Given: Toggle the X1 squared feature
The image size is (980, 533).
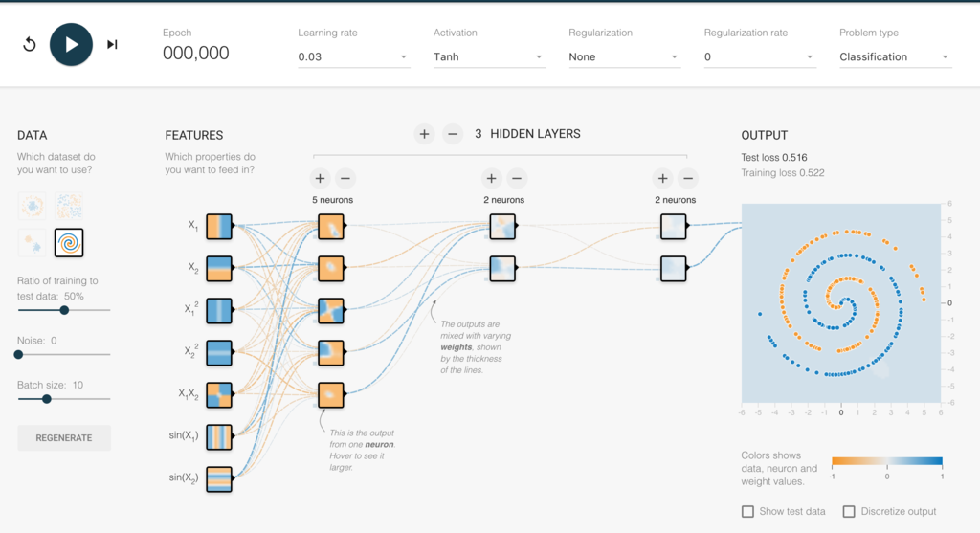Looking at the screenshot, I should (219, 311).
